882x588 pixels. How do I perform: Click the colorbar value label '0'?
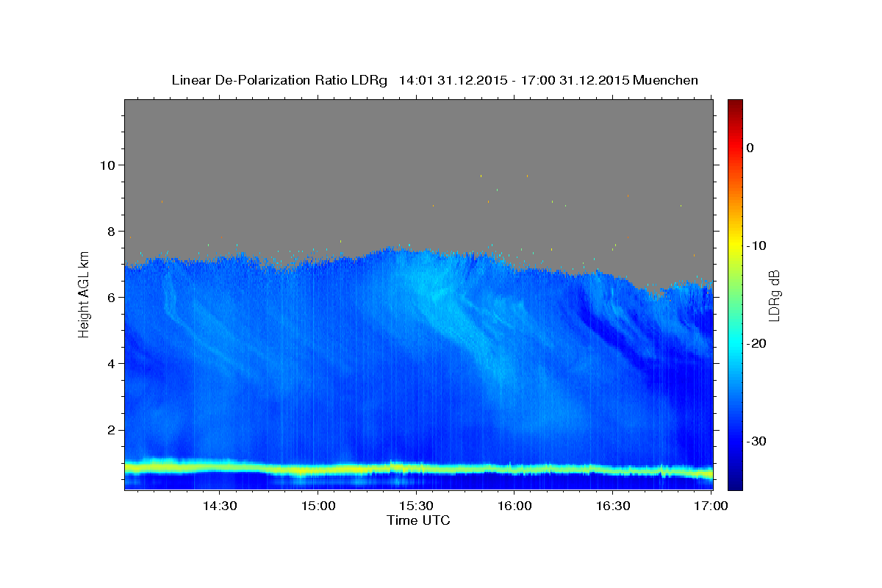point(750,148)
